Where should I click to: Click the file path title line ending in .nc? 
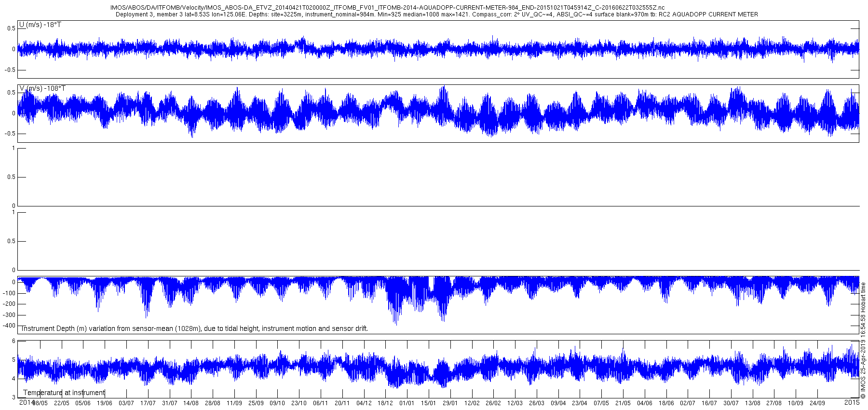tap(387, 8)
